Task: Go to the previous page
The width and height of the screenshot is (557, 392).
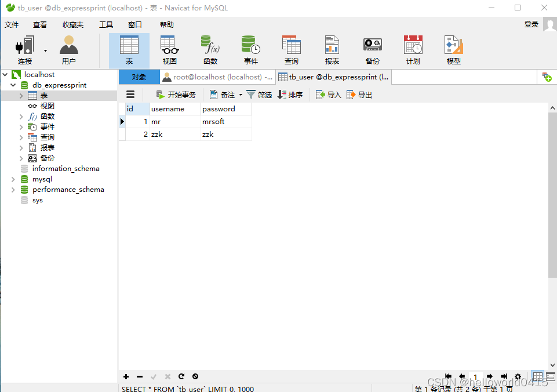Action: (x=462, y=376)
